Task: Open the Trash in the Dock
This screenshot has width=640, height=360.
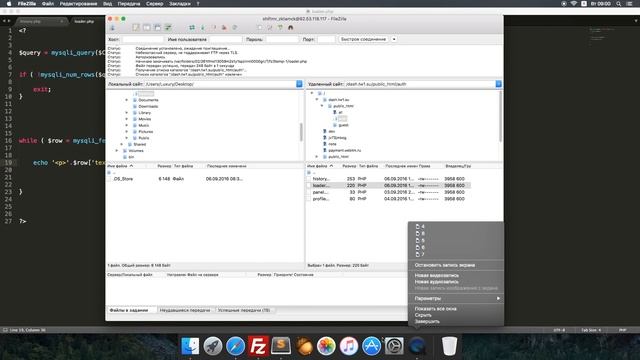Action: (449, 346)
